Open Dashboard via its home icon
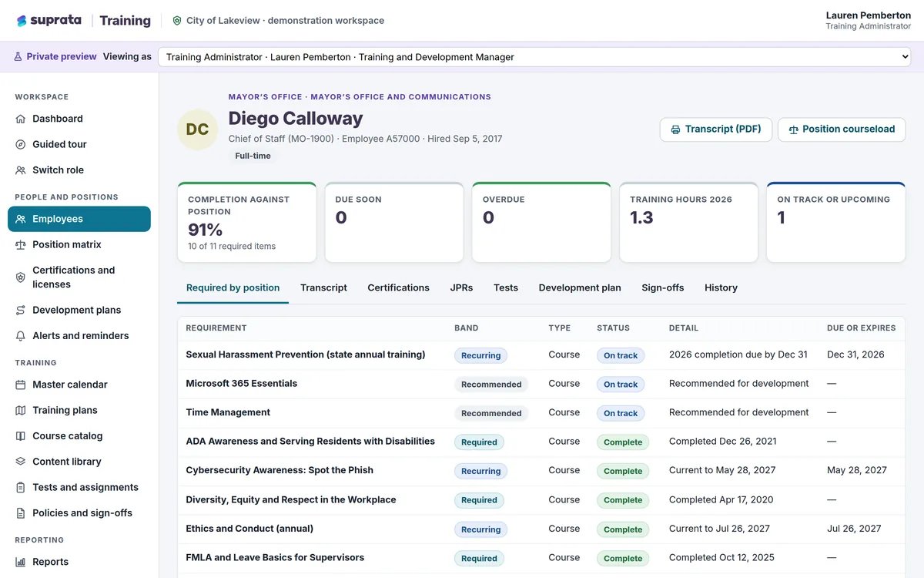The width and height of the screenshot is (924, 578). (21, 119)
